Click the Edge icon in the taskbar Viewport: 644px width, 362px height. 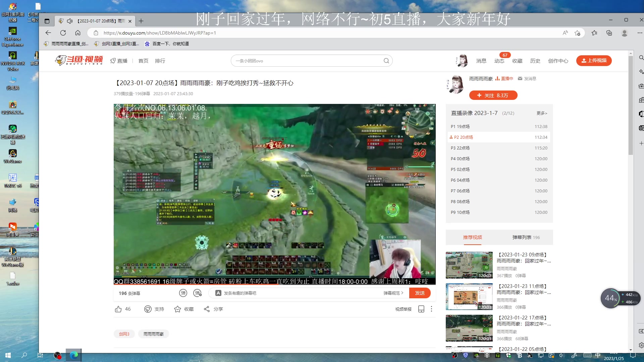click(74, 355)
